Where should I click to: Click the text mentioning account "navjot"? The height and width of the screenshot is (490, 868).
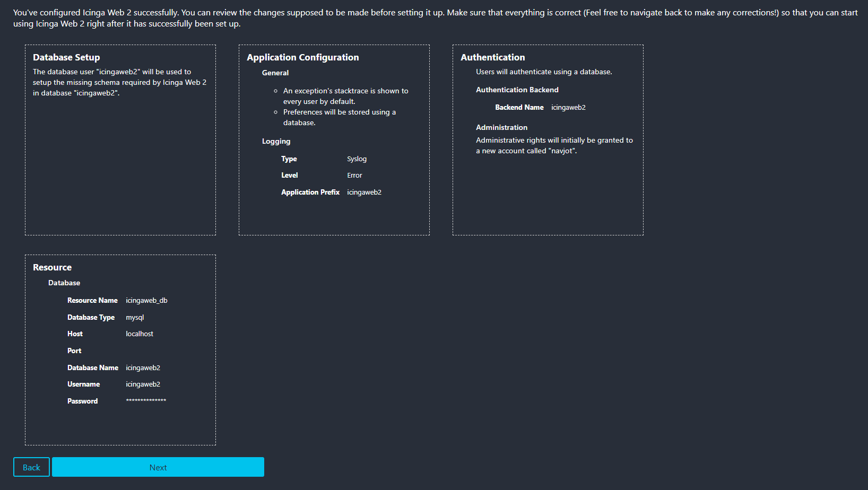pyautogui.click(x=554, y=145)
